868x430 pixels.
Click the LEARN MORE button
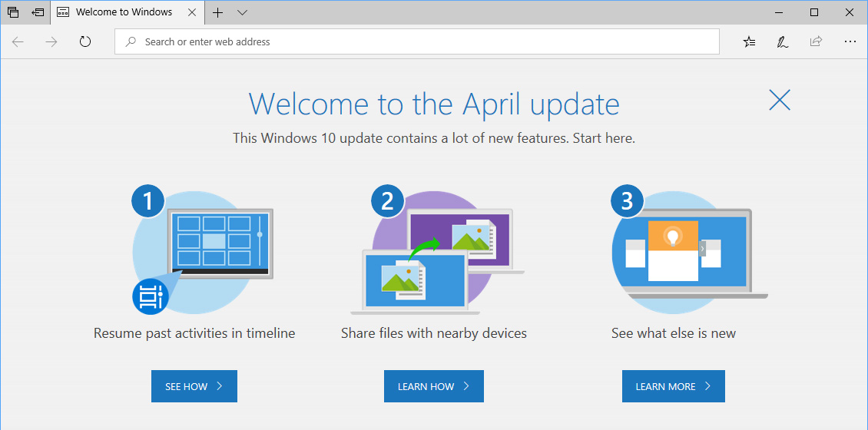click(x=674, y=386)
